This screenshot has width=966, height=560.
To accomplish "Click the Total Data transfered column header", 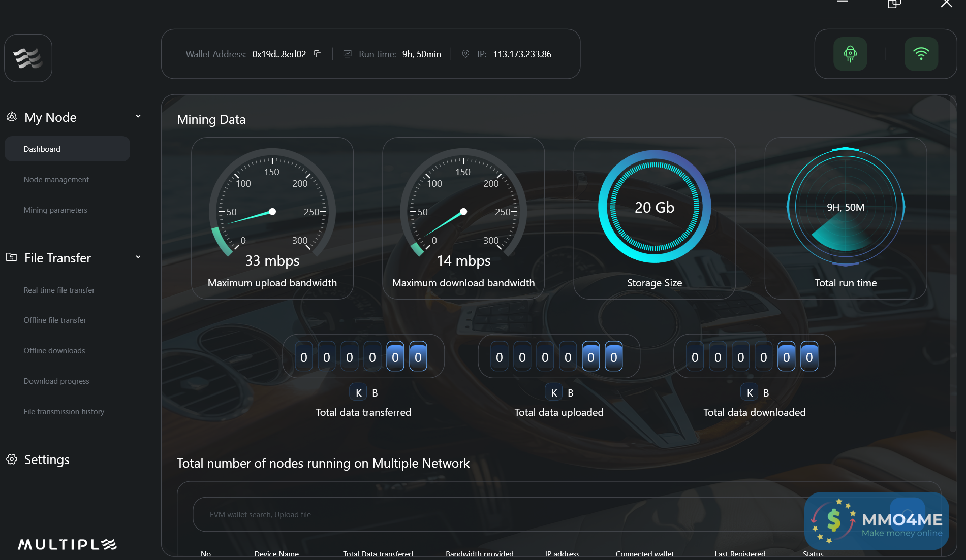I will (x=378, y=554).
